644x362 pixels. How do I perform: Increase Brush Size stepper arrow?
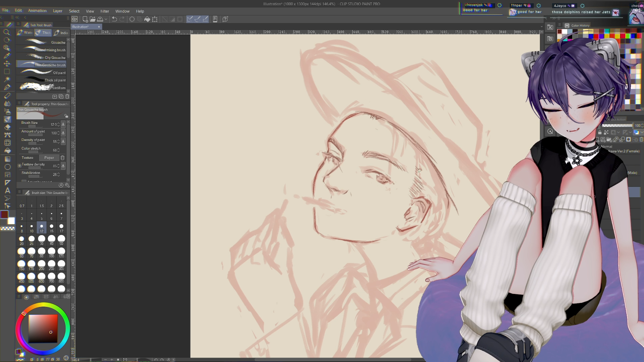[58, 123]
